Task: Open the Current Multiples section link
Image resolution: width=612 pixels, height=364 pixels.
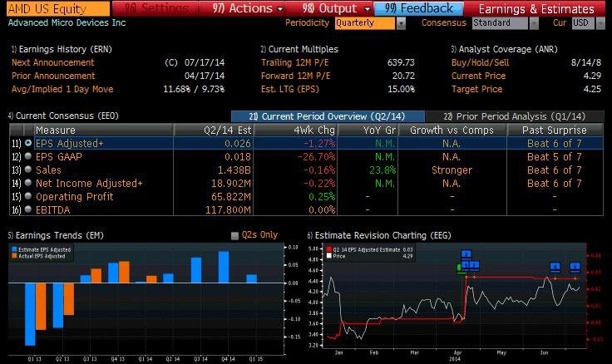Action: coord(299,49)
